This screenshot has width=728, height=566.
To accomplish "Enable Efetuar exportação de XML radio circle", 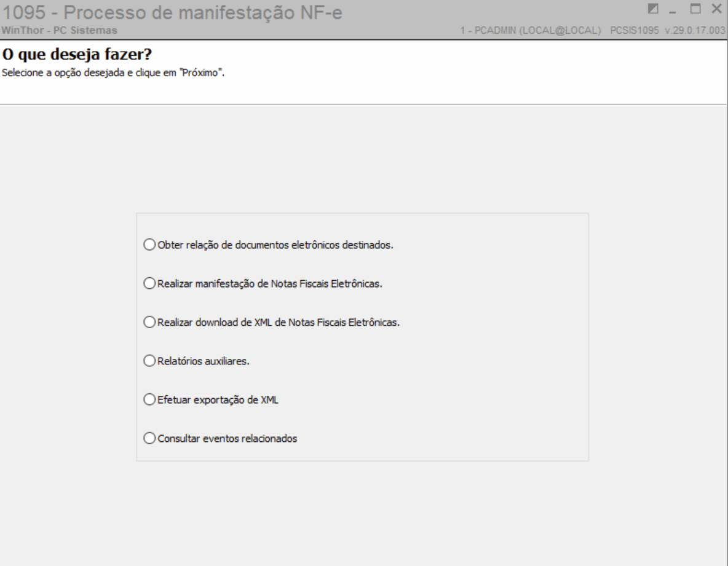I will (148, 399).
